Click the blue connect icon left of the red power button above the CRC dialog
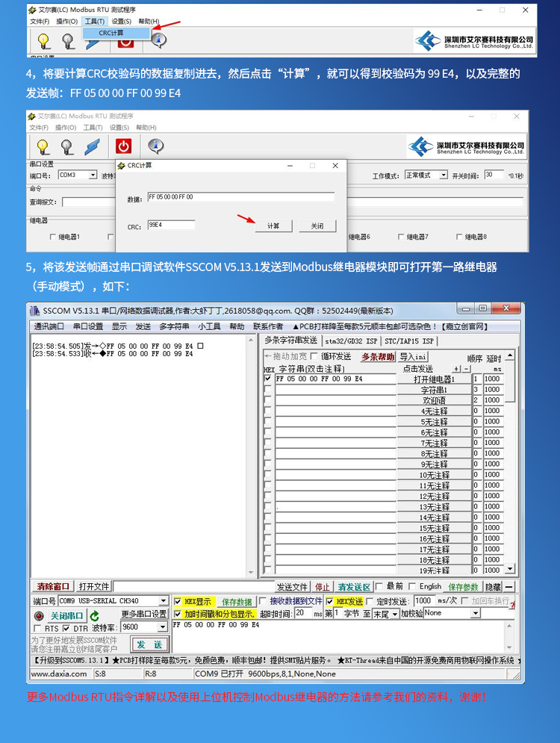The width and height of the screenshot is (560, 743). 93,146
